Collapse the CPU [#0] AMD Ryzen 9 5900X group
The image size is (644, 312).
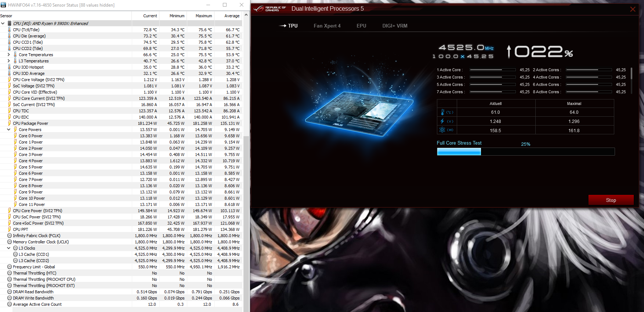click(3, 23)
